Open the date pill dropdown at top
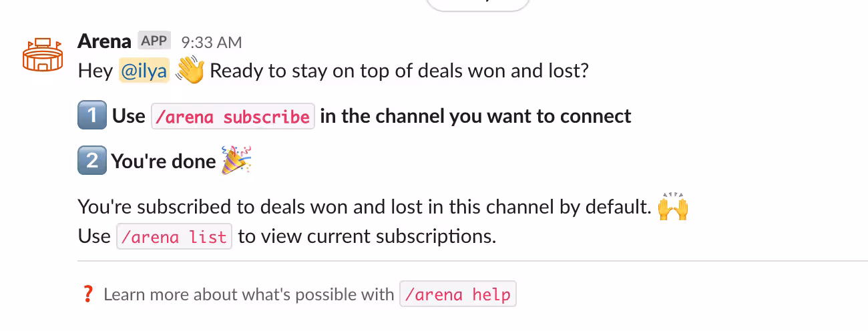 coord(478,3)
